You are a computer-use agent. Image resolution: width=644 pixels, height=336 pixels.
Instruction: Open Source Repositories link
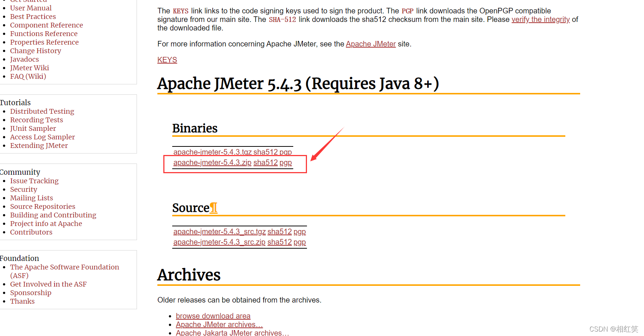[x=43, y=206]
